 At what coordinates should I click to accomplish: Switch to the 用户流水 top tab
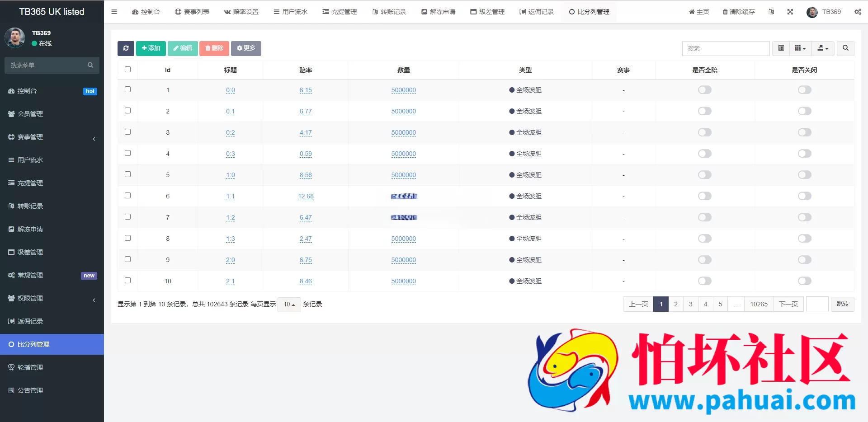[290, 12]
